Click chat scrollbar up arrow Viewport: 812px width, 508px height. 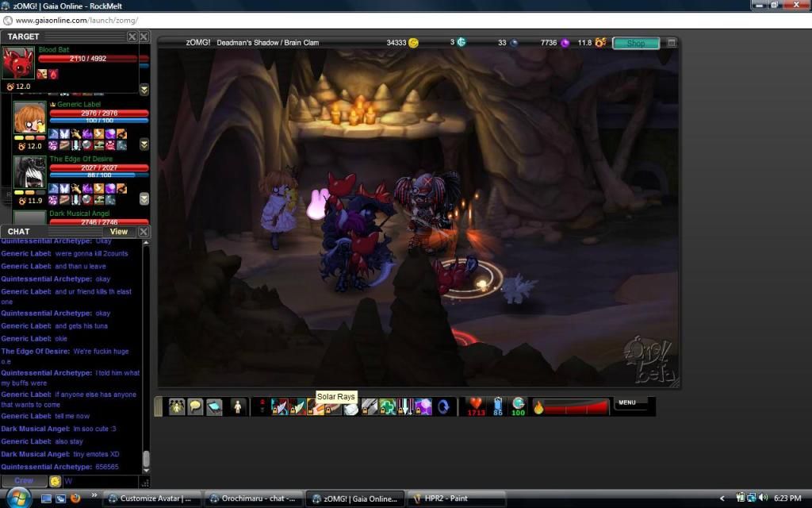tap(146, 243)
